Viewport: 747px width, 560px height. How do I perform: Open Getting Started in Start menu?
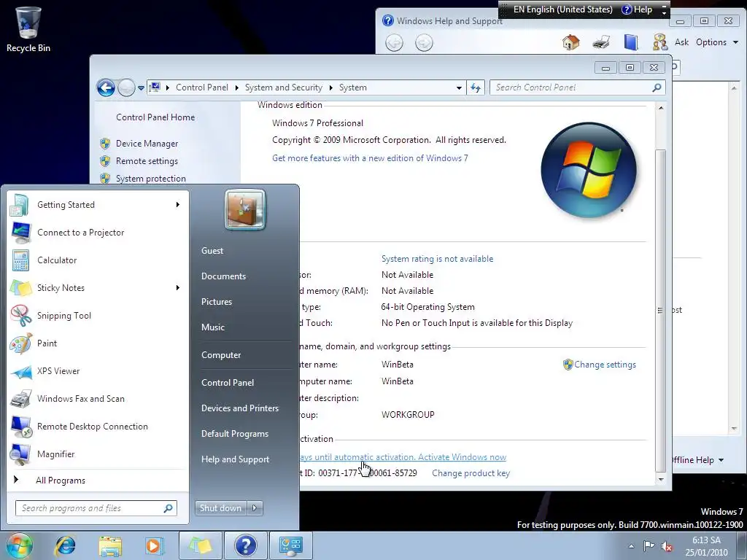point(98,205)
